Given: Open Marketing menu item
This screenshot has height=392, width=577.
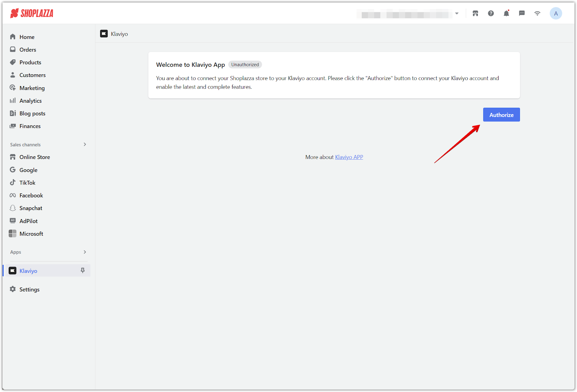Looking at the screenshot, I should coord(32,88).
